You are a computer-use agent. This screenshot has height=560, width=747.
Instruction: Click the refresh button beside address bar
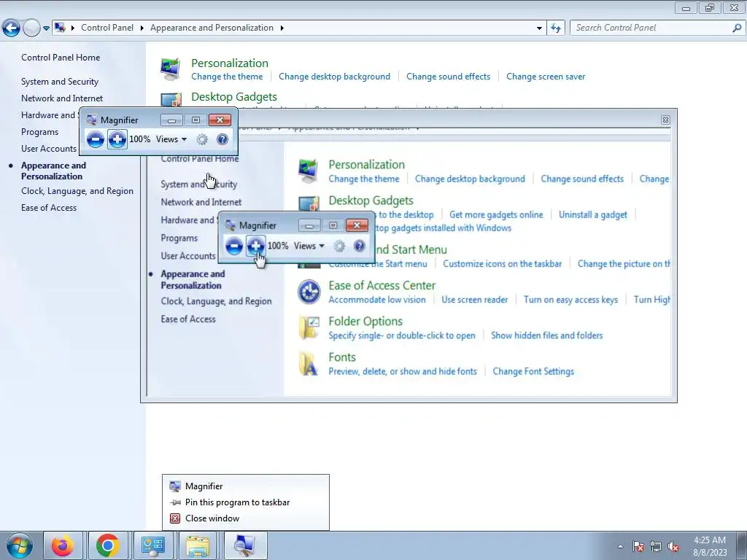point(555,28)
